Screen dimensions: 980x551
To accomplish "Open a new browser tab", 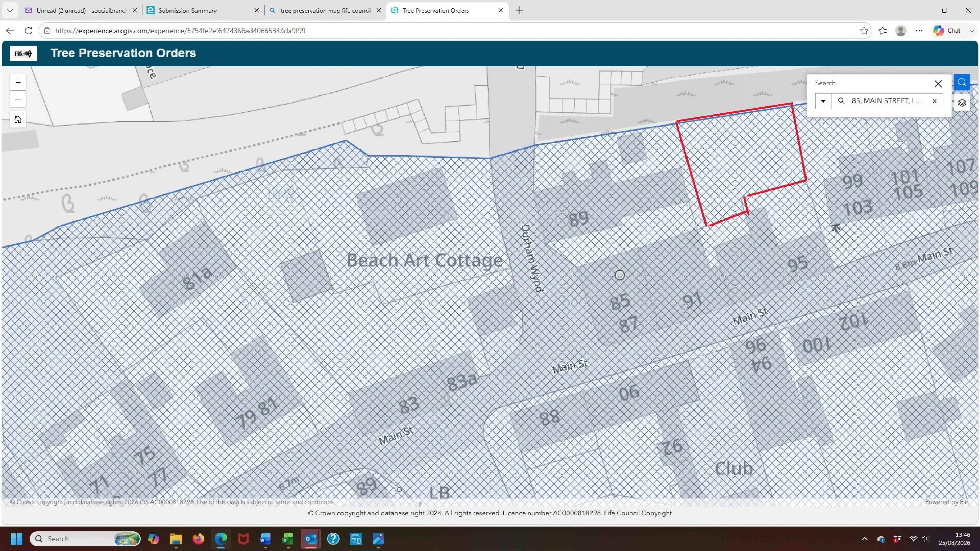I will (519, 10).
